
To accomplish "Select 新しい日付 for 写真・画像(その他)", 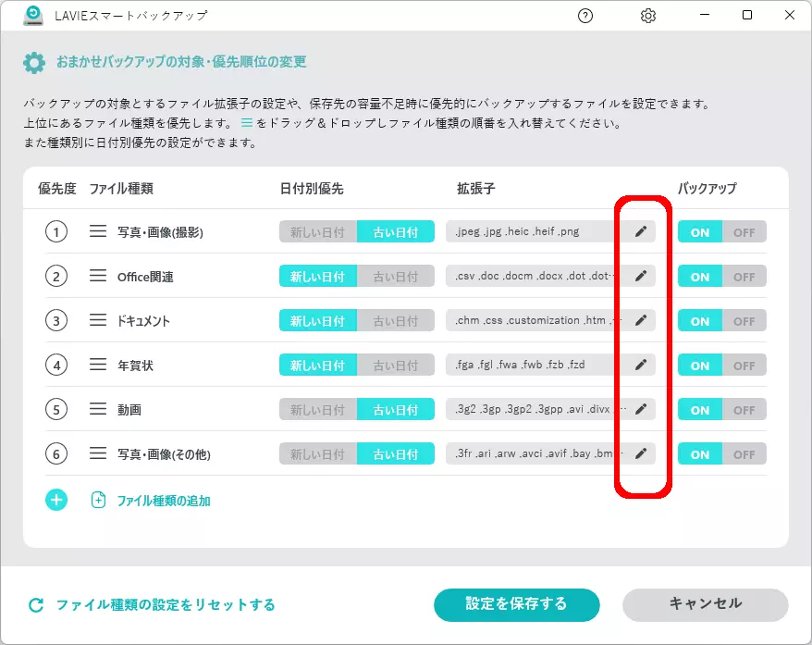I will [x=318, y=454].
